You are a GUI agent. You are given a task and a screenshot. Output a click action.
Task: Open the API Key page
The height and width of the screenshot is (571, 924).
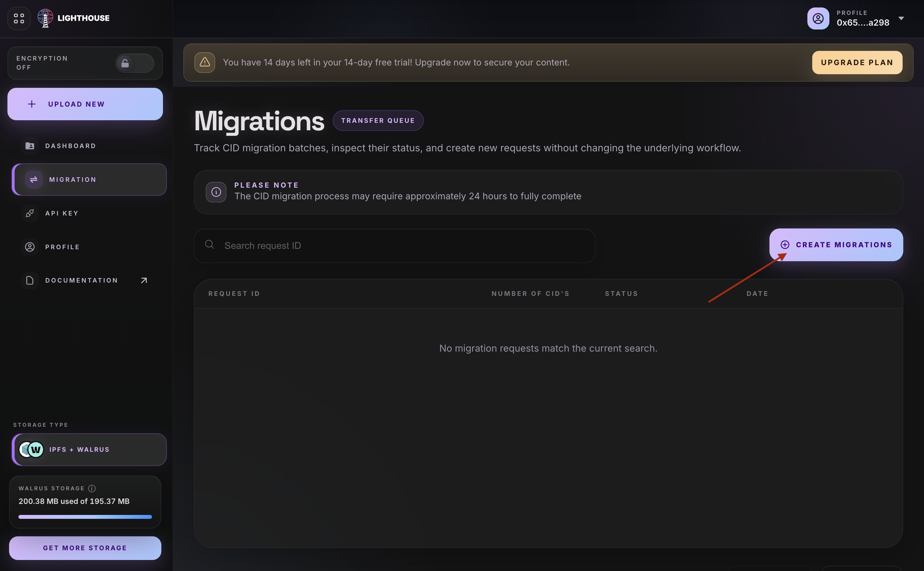pyautogui.click(x=89, y=213)
